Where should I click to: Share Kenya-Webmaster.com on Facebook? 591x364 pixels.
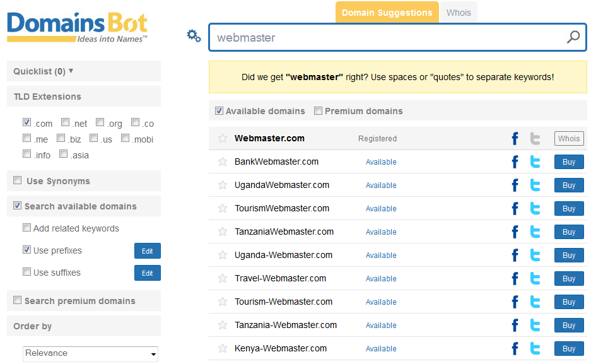(515, 349)
